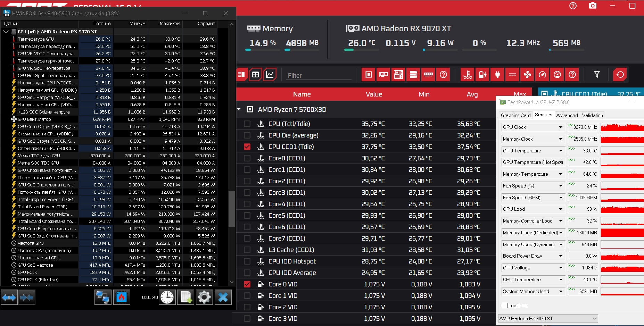Switch to the Graphics Card tab in GPU-Z
This screenshot has height=326, width=644.
515,115
